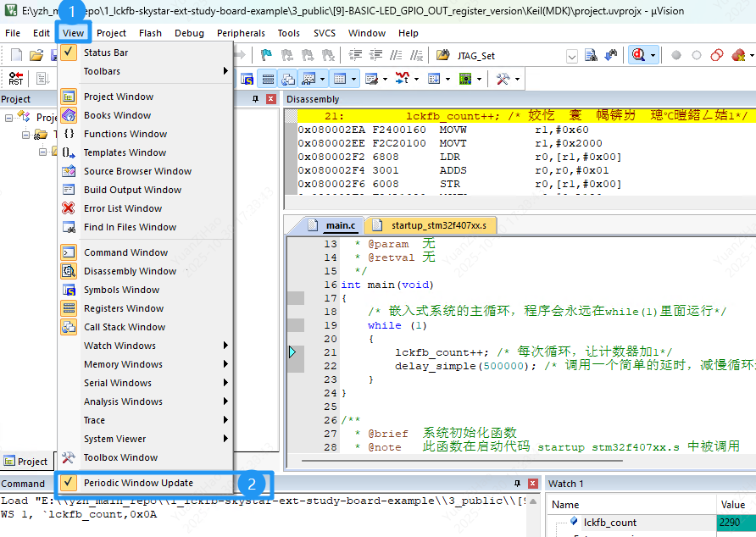The image size is (756, 537).
Task: Close the Command panel with red X
Action: click(531, 483)
